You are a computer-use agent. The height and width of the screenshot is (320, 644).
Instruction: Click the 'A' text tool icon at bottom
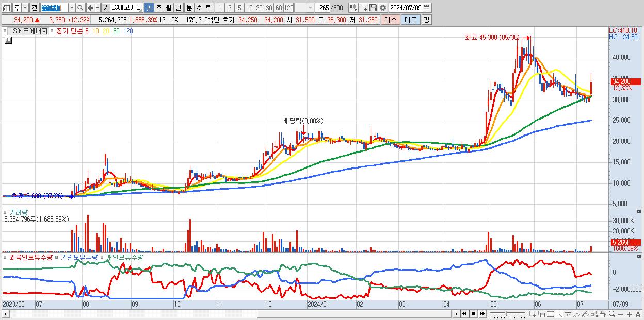pyautogui.click(x=638, y=314)
